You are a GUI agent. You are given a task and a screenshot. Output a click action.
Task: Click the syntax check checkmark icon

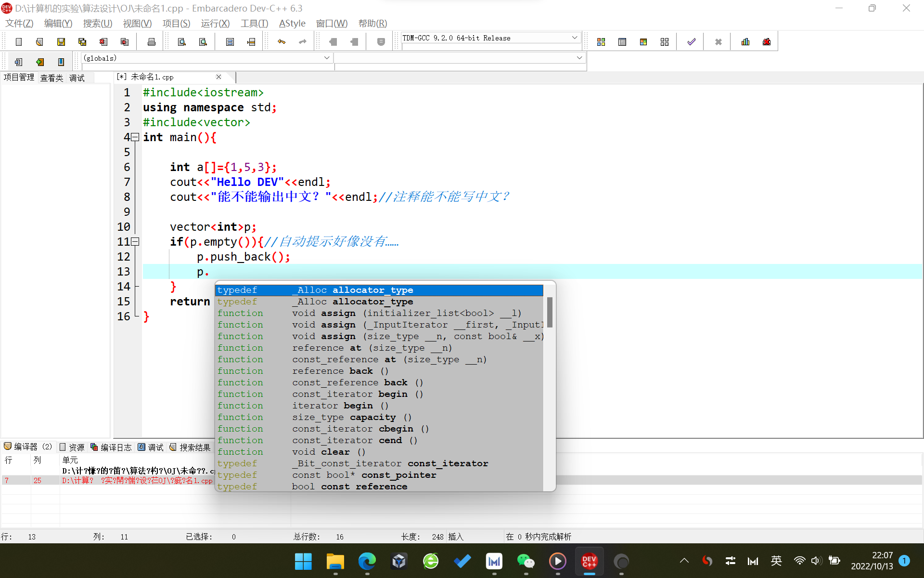click(x=691, y=42)
